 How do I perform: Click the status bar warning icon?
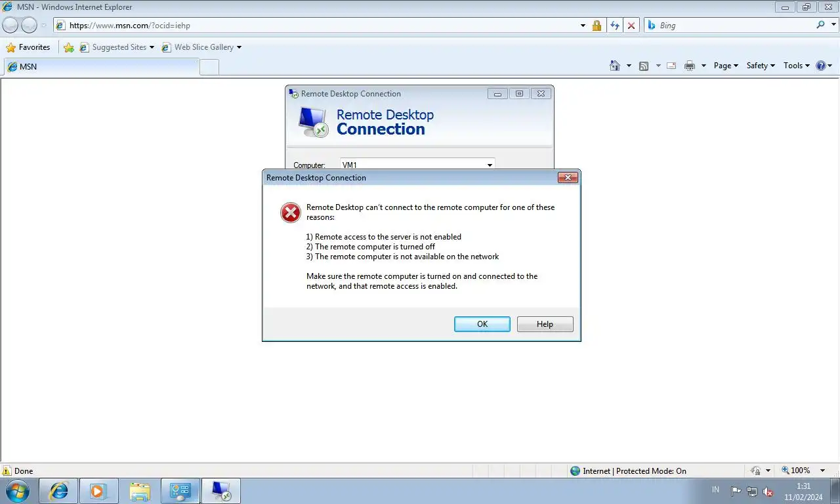click(7, 471)
